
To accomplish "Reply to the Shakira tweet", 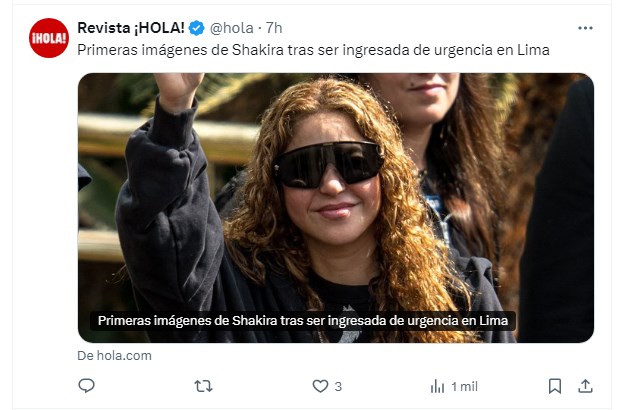I will (x=86, y=385).
